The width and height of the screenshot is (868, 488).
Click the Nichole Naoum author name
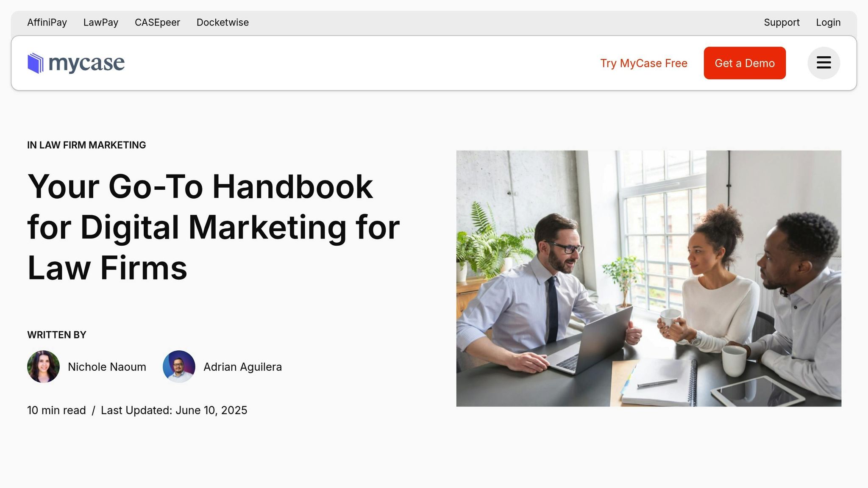click(x=107, y=367)
